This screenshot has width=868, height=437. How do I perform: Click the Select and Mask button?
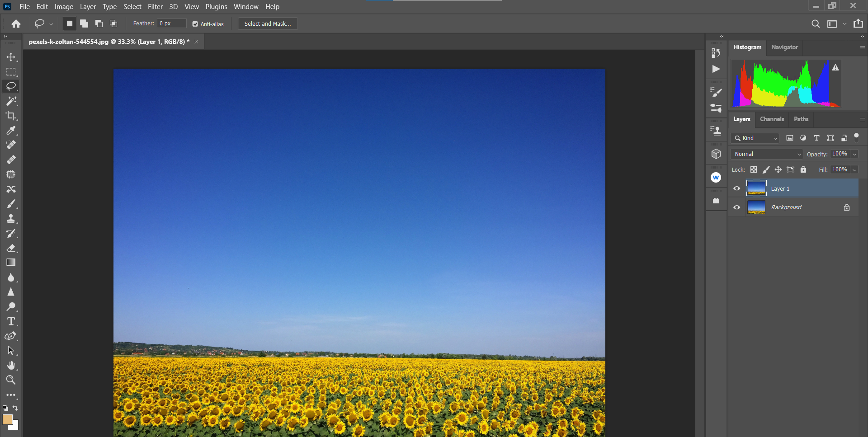coord(268,24)
